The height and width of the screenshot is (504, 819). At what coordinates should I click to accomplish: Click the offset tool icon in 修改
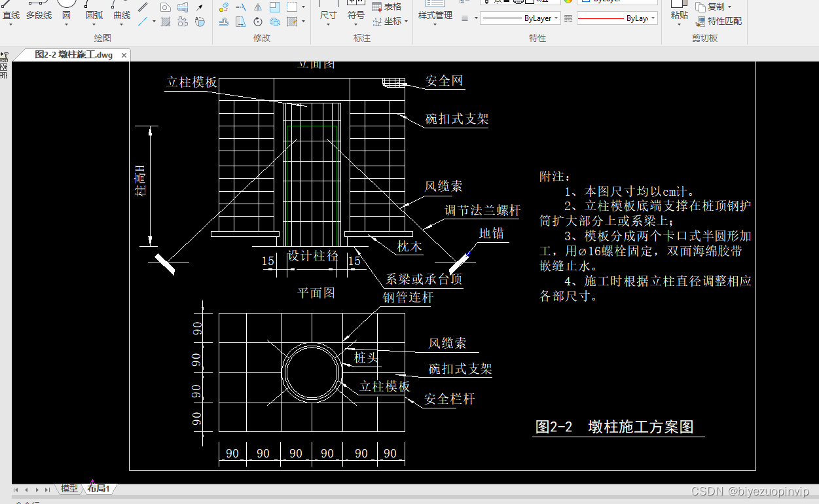(x=224, y=22)
